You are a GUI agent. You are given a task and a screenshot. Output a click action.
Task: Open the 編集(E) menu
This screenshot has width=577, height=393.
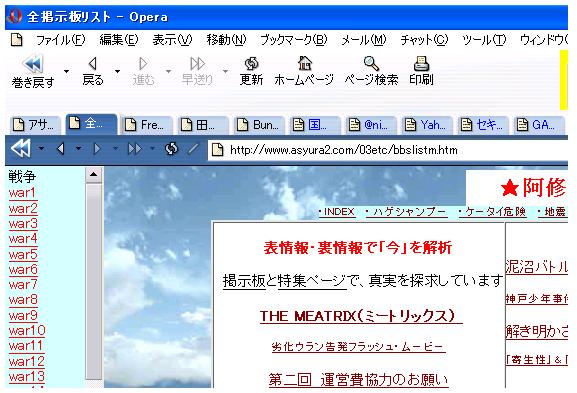pyautogui.click(x=119, y=39)
